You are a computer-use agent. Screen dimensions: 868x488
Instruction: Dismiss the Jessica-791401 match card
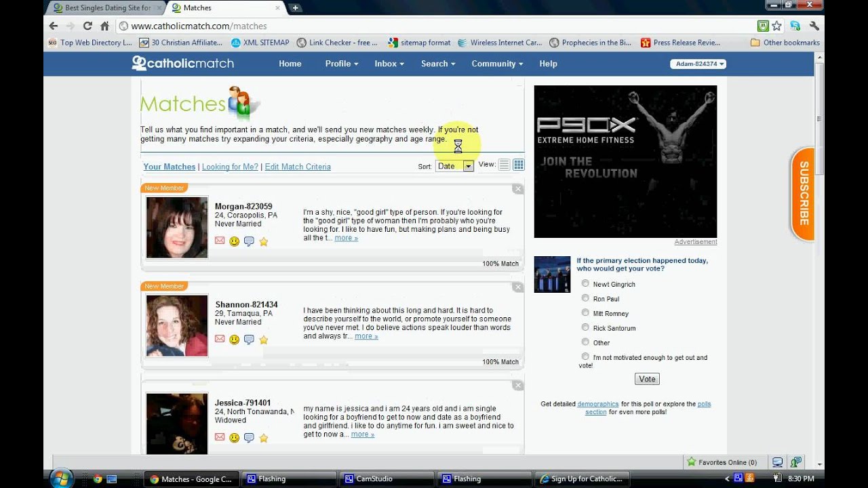tap(518, 386)
